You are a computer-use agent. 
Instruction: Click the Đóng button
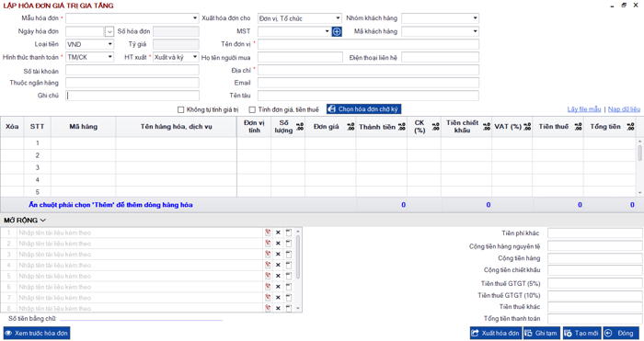click(x=621, y=334)
